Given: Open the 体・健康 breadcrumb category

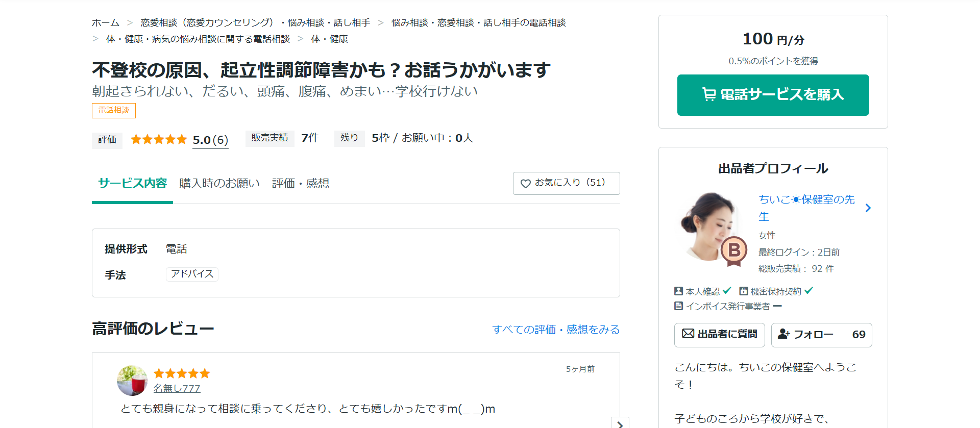Looking at the screenshot, I should pyautogui.click(x=329, y=39).
